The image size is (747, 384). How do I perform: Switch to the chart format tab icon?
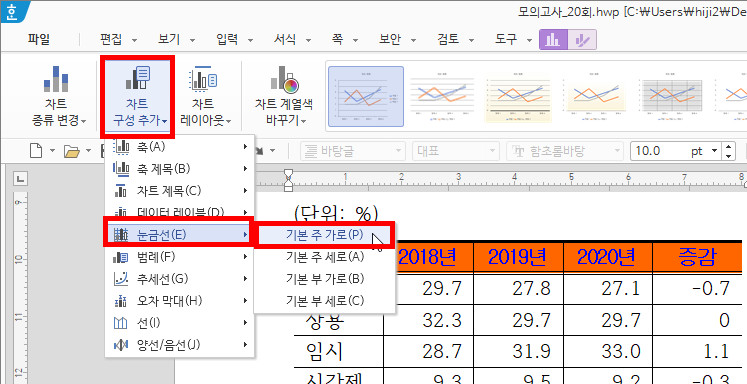(x=582, y=40)
